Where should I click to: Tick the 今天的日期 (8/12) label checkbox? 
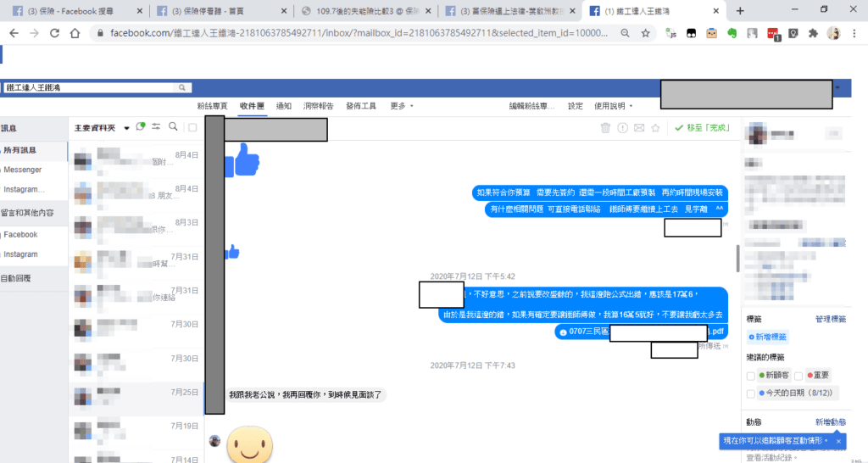pos(751,393)
